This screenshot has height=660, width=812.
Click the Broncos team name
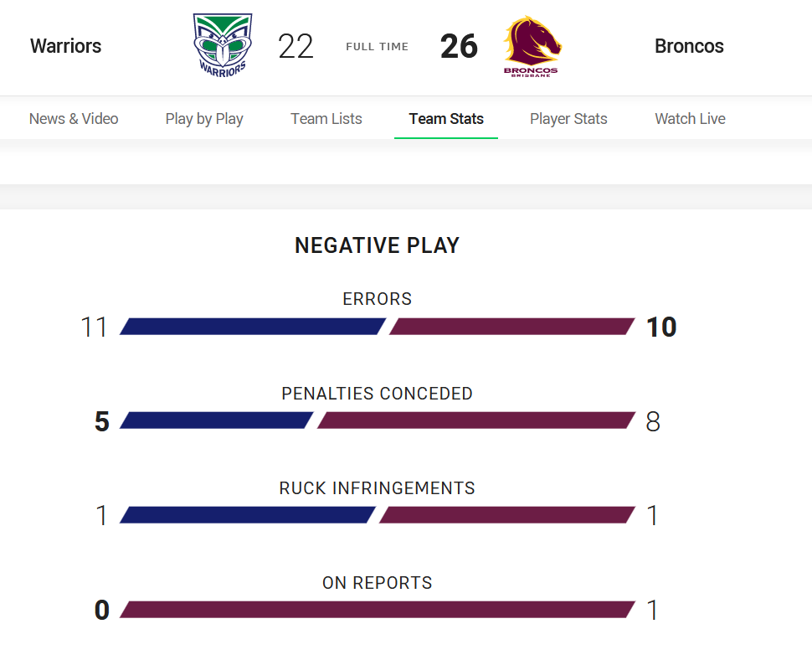point(689,46)
